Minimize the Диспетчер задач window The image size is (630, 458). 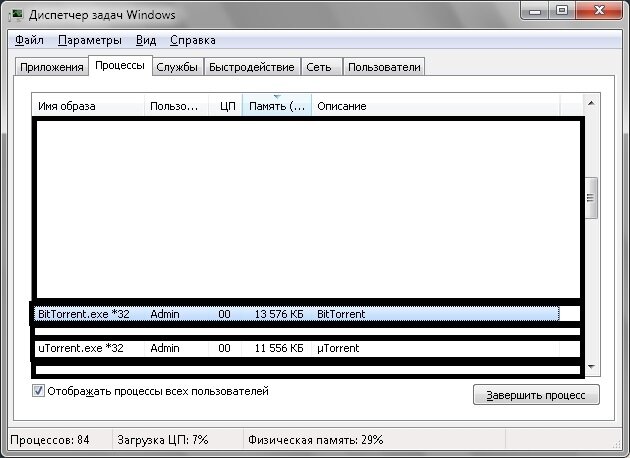tap(536, 10)
